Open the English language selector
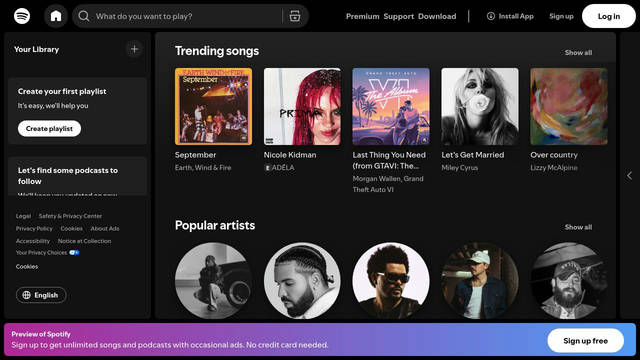640x360 pixels. pyautogui.click(x=41, y=295)
